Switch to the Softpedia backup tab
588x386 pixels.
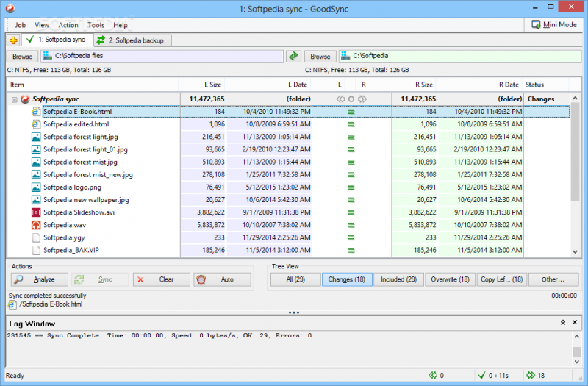(x=132, y=40)
